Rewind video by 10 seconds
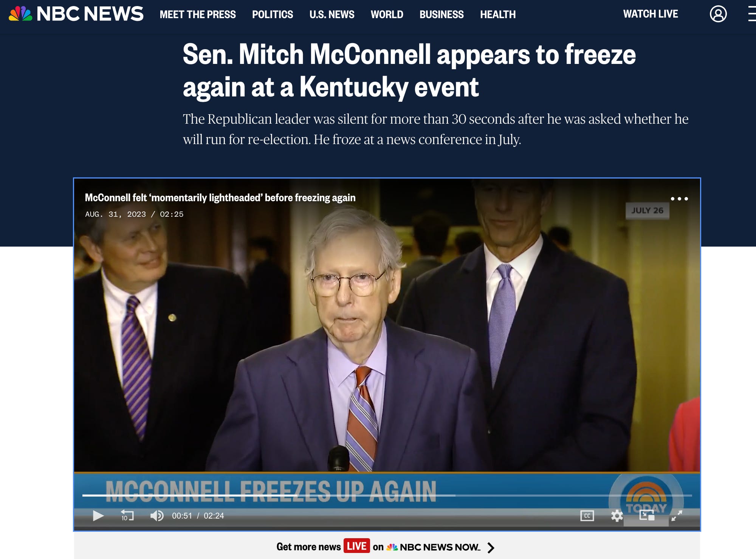Viewport: 756px width, 559px height. pyautogui.click(x=127, y=516)
